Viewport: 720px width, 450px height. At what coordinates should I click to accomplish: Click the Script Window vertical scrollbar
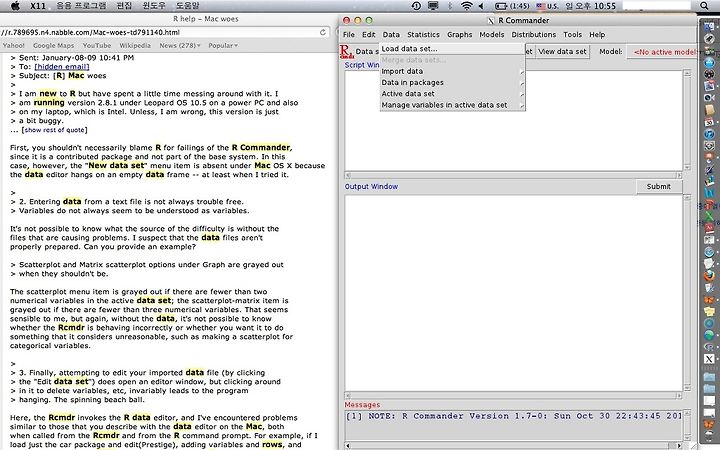[687, 120]
